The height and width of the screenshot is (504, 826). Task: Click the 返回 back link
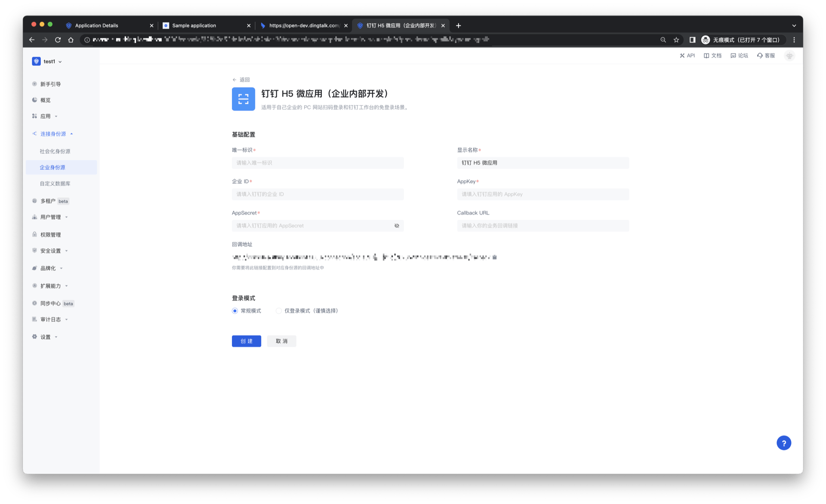click(241, 80)
